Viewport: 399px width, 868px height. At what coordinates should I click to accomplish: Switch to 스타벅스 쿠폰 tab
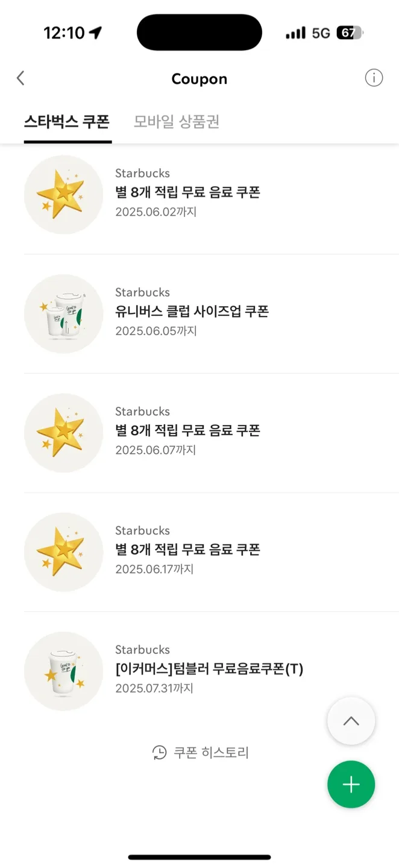pos(68,122)
